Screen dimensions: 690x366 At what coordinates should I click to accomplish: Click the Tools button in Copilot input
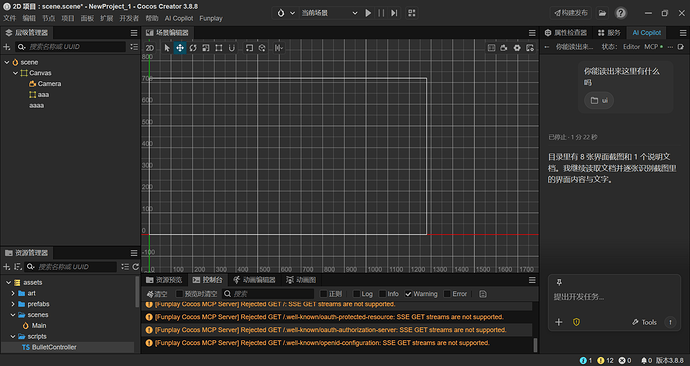[644, 322]
